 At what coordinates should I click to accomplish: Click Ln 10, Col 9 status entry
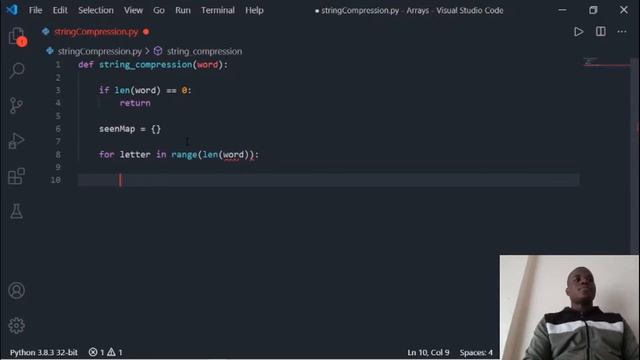[x=428, y=352]
